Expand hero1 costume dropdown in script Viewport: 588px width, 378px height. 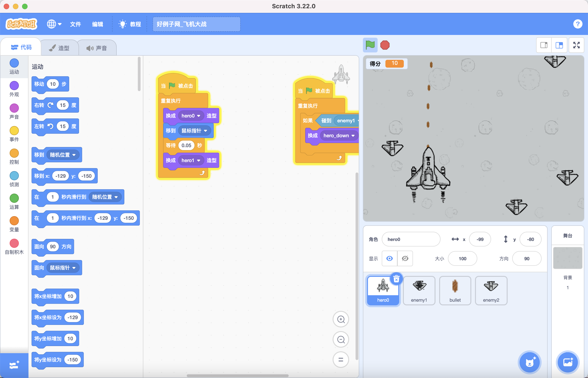191,160
